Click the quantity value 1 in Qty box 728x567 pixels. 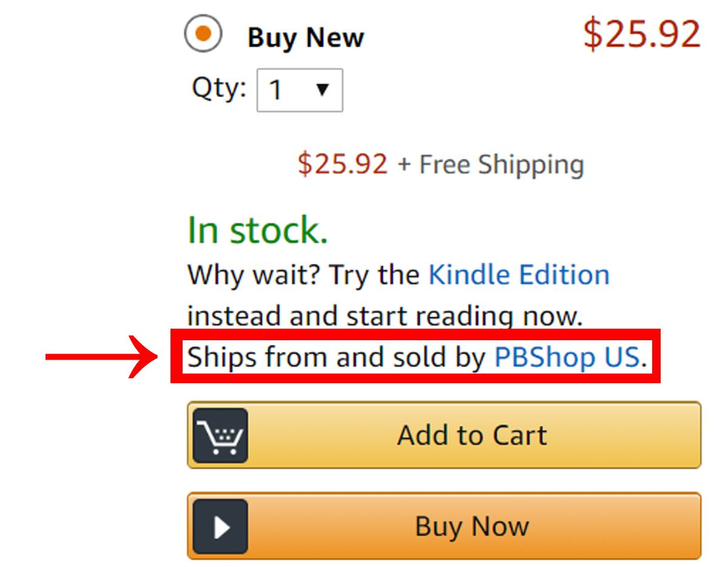pyautogui.click(x=276, y=91)
